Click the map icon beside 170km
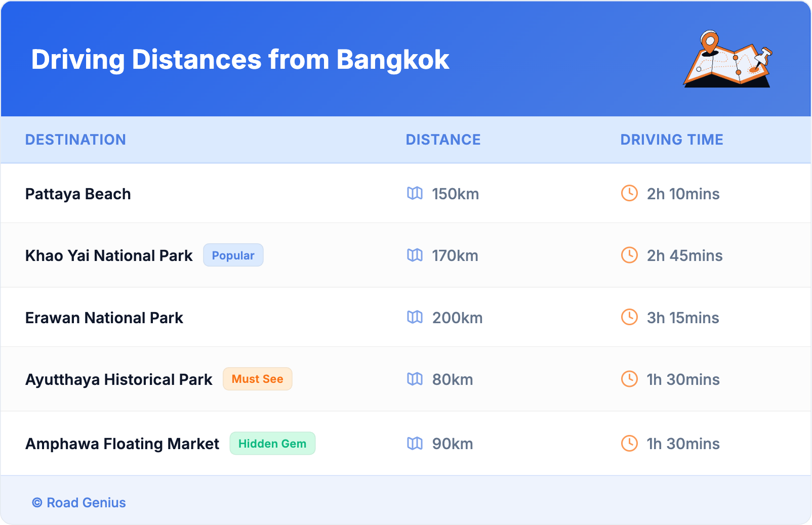Image resolution: width=812 pixels, height=525 pixels. (x=415, y=255)
